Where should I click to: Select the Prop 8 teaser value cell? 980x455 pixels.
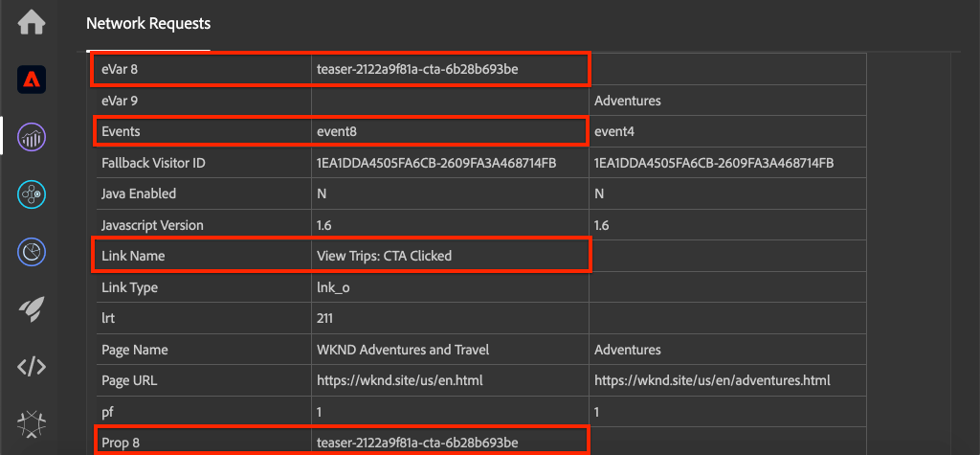(x=450, y=443)
